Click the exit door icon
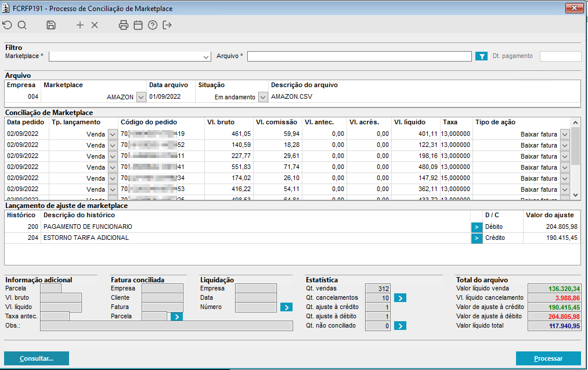 168,25
